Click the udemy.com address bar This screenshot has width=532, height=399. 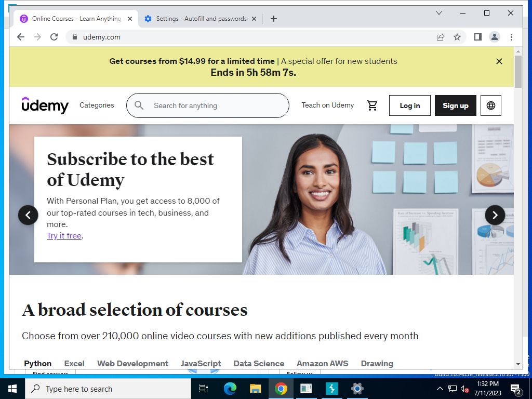(x=251, y=37)
